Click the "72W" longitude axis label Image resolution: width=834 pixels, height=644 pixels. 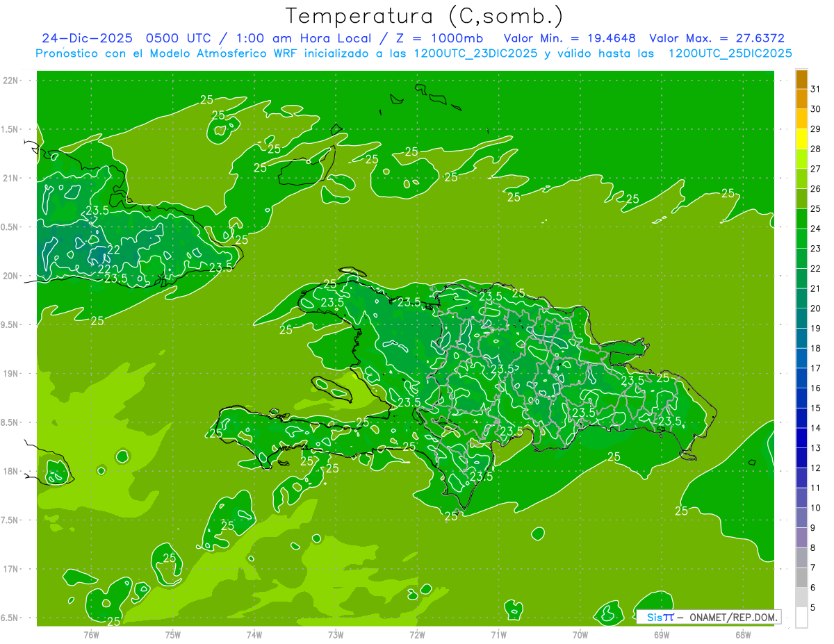point(417,635)
